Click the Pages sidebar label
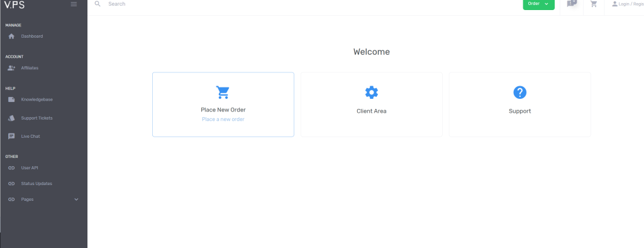Screen dimensions: 644x248 (x=28, y=199)
